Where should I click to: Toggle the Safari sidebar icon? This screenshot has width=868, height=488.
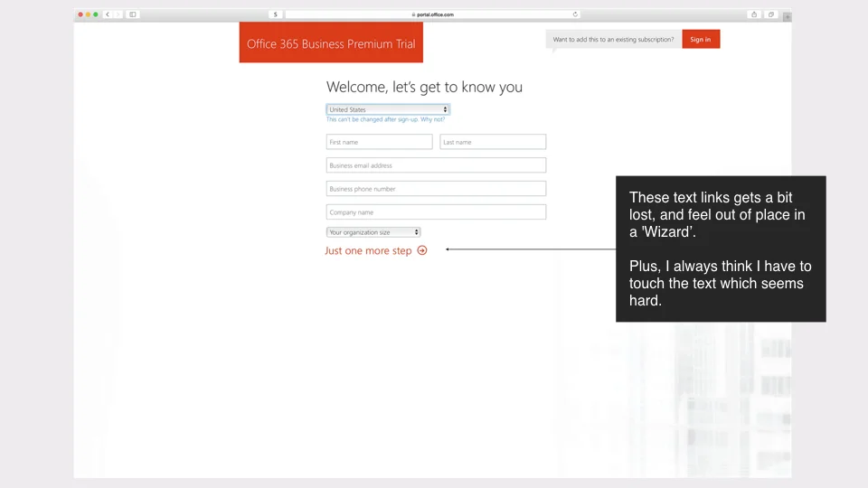[133, 14]
